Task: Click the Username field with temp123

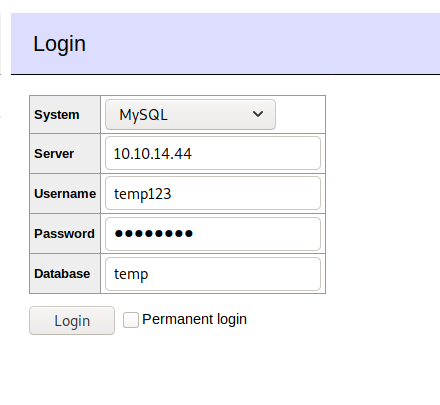Action: [213, 193]
